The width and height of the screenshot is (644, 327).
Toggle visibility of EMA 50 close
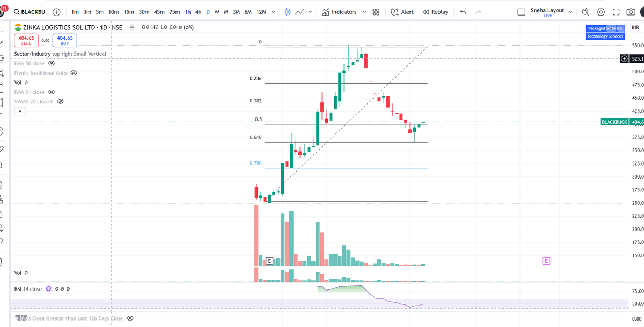pyautogui.click(x=52, y=63)
